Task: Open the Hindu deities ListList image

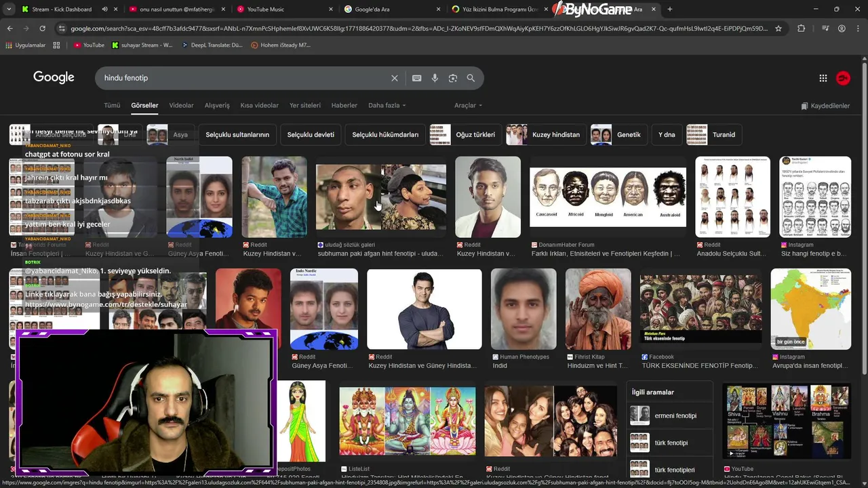Action: click(x=407, y=421)
